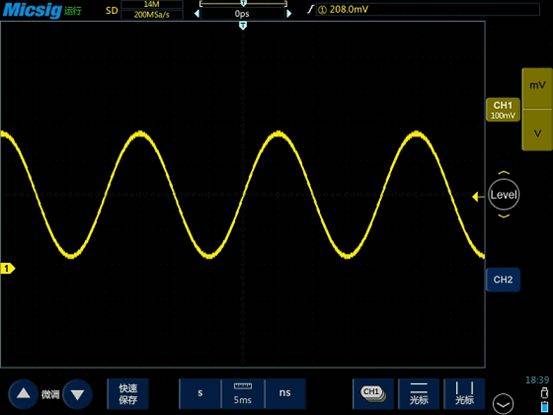
Task: Lower trigger level with bottom chevron
Action: pos(504,216)
